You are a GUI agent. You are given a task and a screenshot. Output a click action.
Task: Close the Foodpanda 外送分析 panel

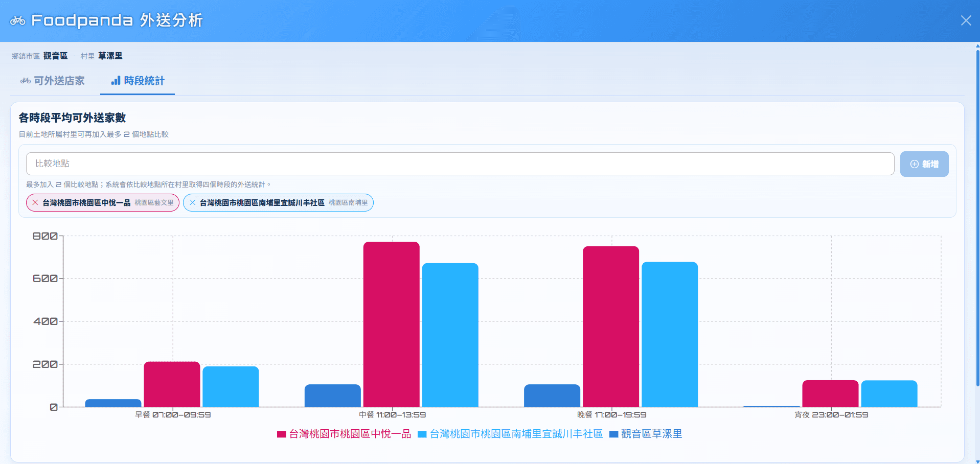pyautogui.click(x=966, y=20)
